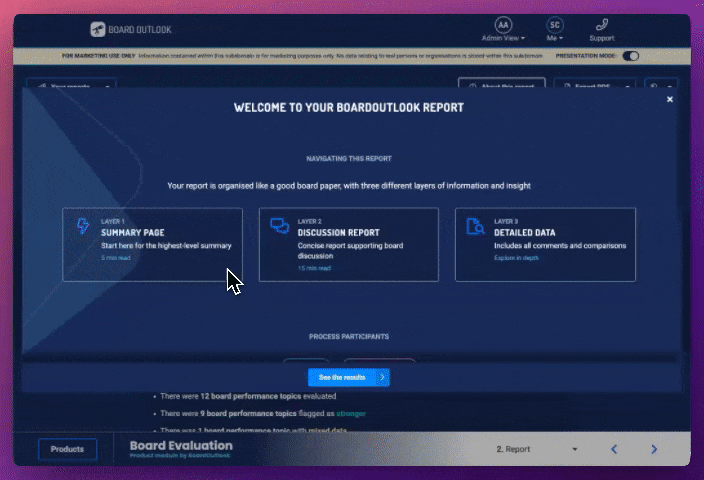Close the welcome report dialog

click(x=669, y=99)
